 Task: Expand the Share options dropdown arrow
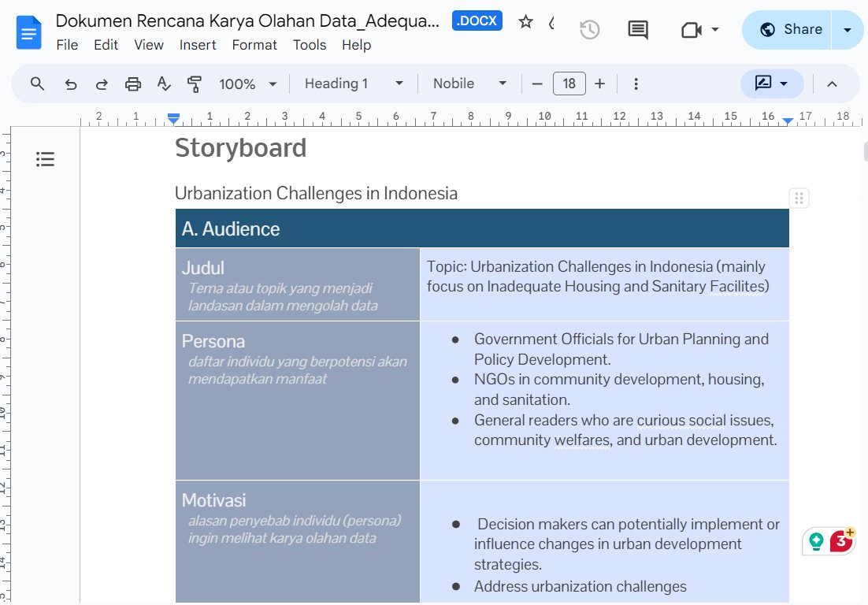(x=847, y=29)
